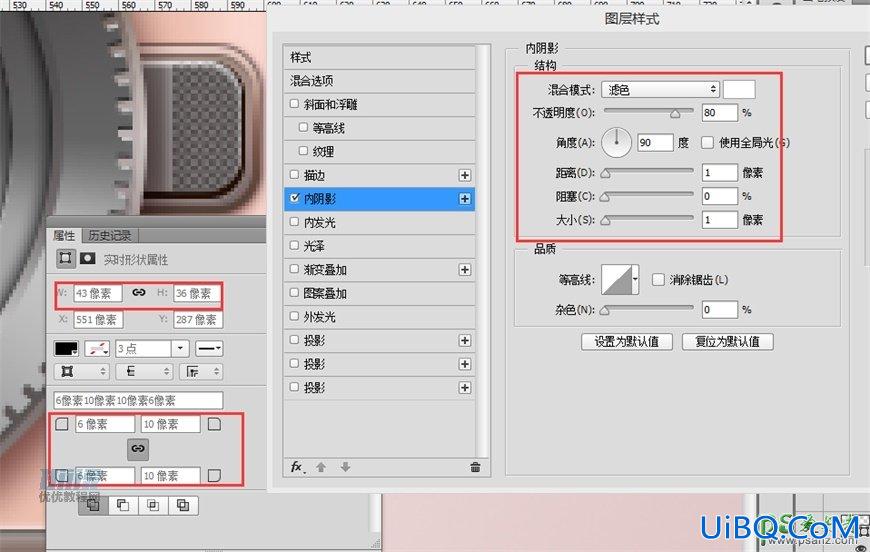
Task: Enable the 图案叠加 checkbox
Action: 295,292
